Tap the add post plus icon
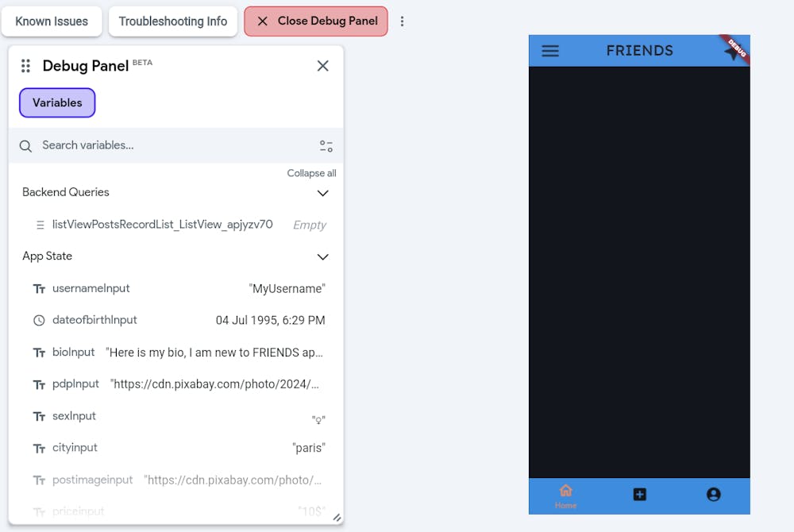 (639, 495)
